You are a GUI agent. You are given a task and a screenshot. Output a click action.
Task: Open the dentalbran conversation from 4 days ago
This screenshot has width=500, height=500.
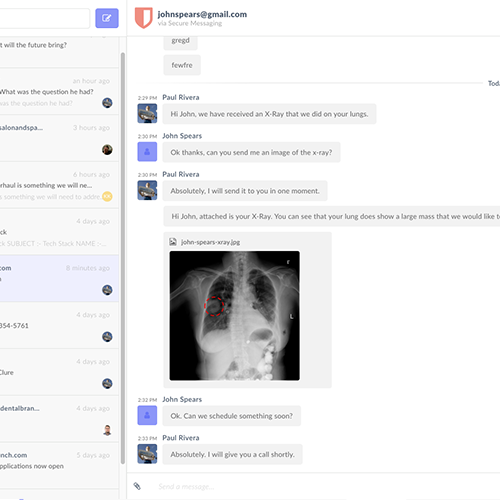click(59, 419)
